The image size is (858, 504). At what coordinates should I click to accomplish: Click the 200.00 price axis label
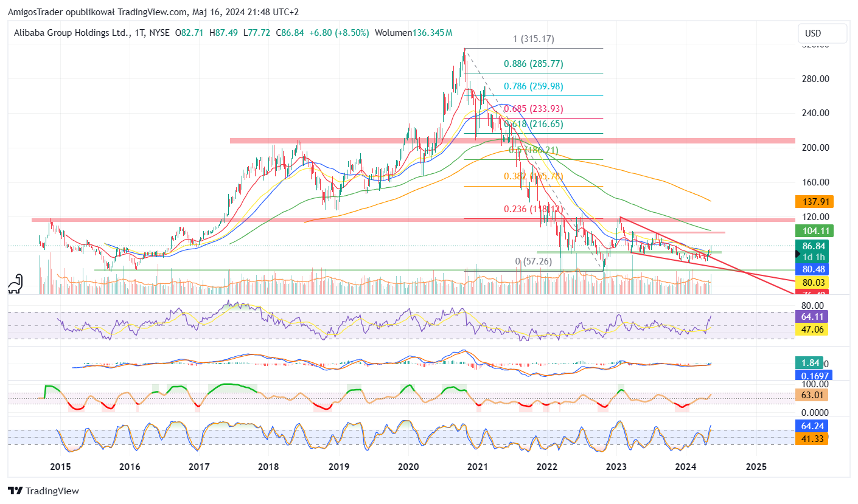[x=815, y=148]
